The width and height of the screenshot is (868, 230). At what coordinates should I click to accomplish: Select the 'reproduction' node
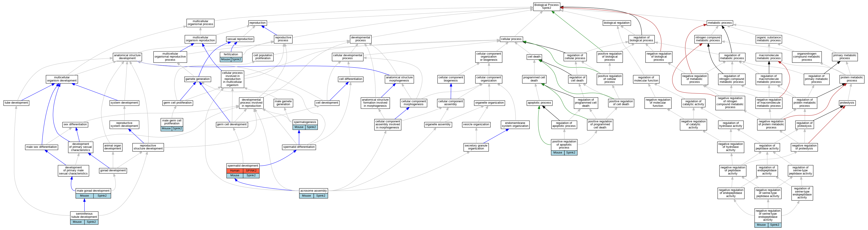click(x=257, y=23)
